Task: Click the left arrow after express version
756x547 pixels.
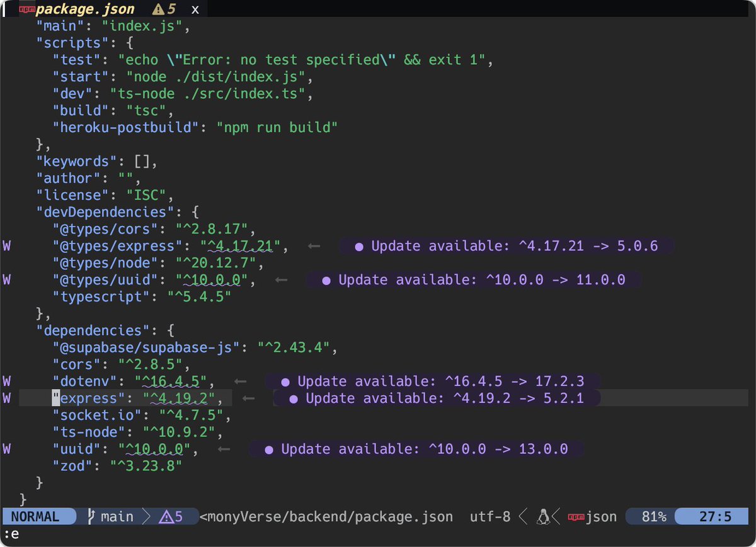Action: pos(248,398)
